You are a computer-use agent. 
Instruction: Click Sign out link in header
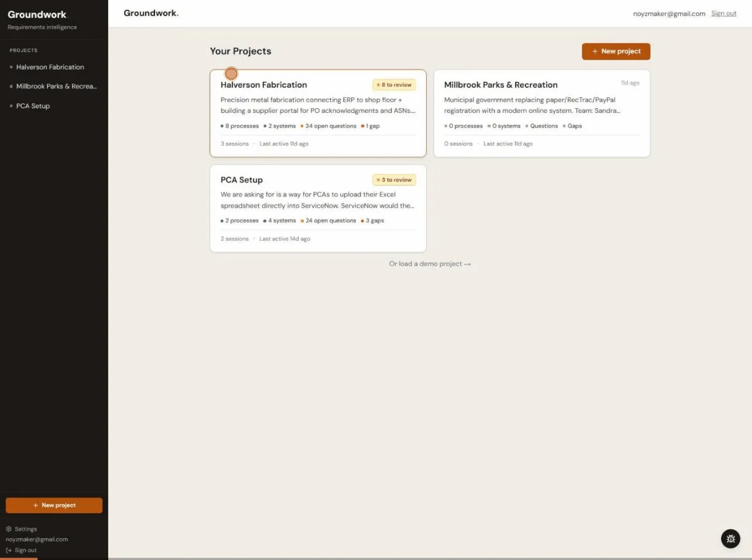click(723, 13)
